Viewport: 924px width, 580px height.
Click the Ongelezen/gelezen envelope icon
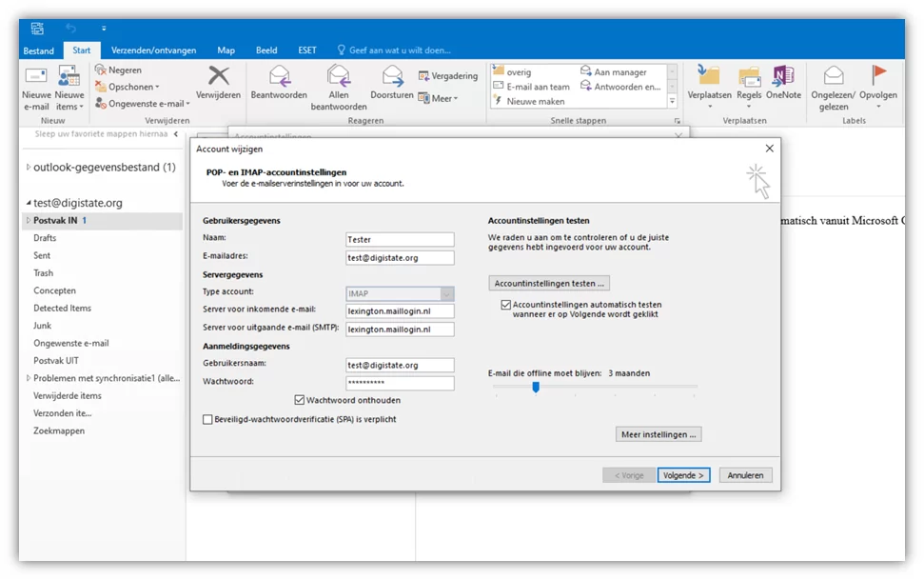tap(834, 76)
